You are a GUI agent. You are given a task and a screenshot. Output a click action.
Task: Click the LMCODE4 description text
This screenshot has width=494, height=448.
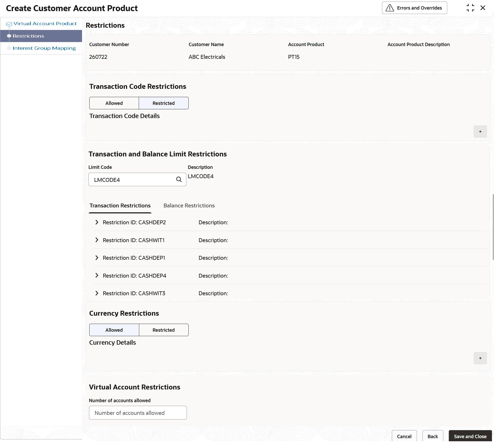click(201, 176)
